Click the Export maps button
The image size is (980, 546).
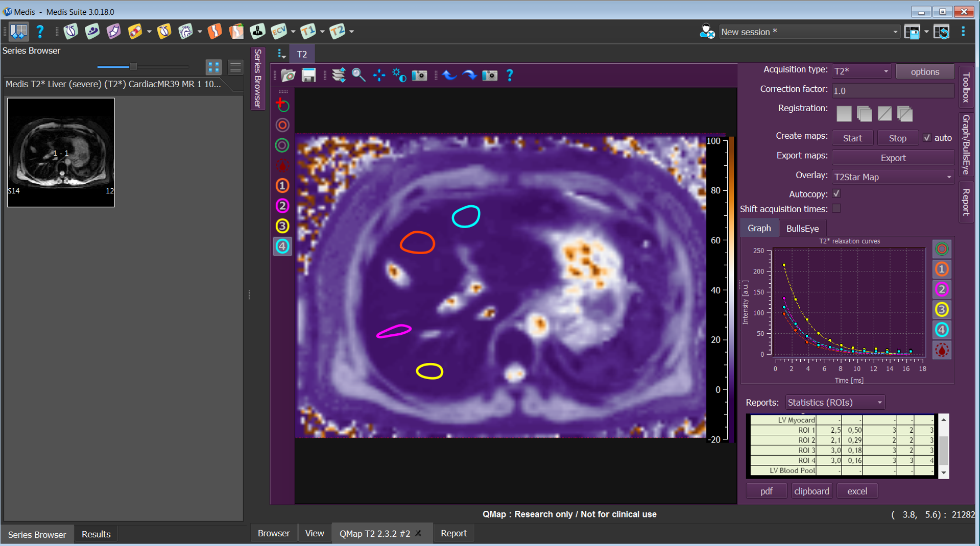[892, 158]
